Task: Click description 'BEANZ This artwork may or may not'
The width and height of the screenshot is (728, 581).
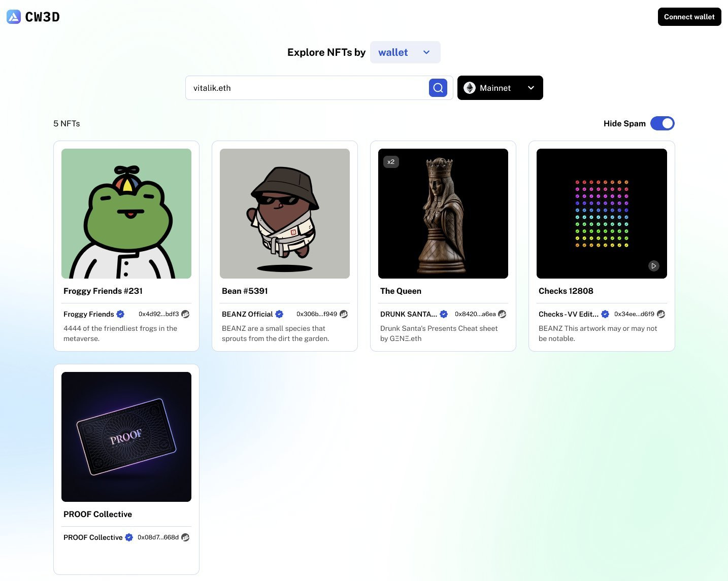Action: (x=598, y=333)
